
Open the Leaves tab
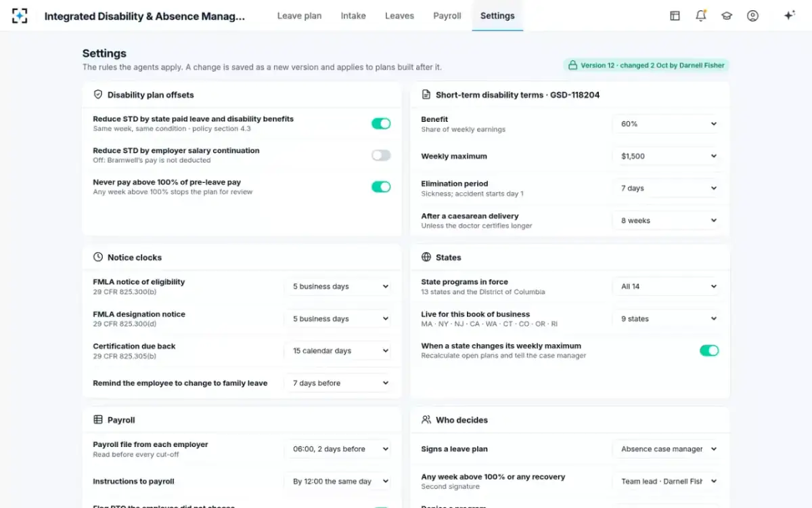pyautogui.click(x=399, y=16)
